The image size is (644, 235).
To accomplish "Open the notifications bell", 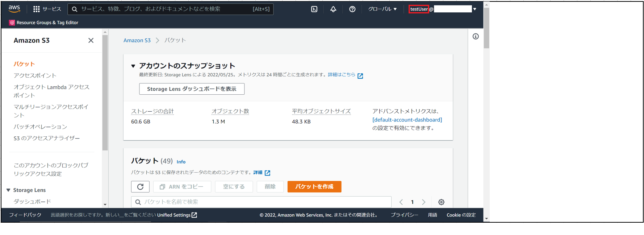I will click(x=333, y=9).
